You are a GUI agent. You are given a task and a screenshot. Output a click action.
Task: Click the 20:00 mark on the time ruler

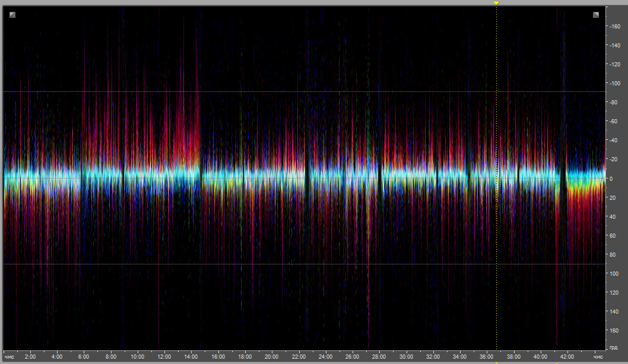pyautogui.click(x=272, y=357)
